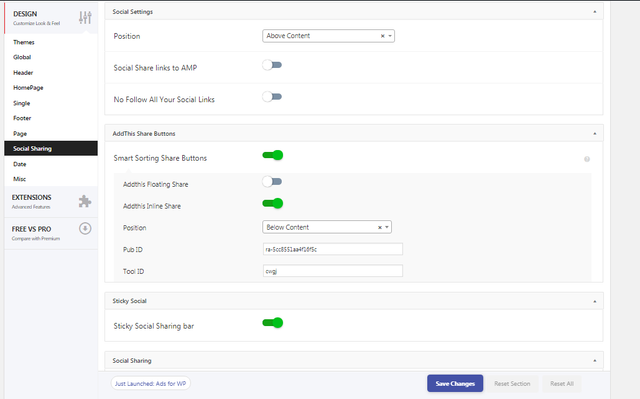This screenshot has width=640, height=399.
Task: Toggle Social Share links to AMP
Action: pyautogui.click(x=272, y=65)
